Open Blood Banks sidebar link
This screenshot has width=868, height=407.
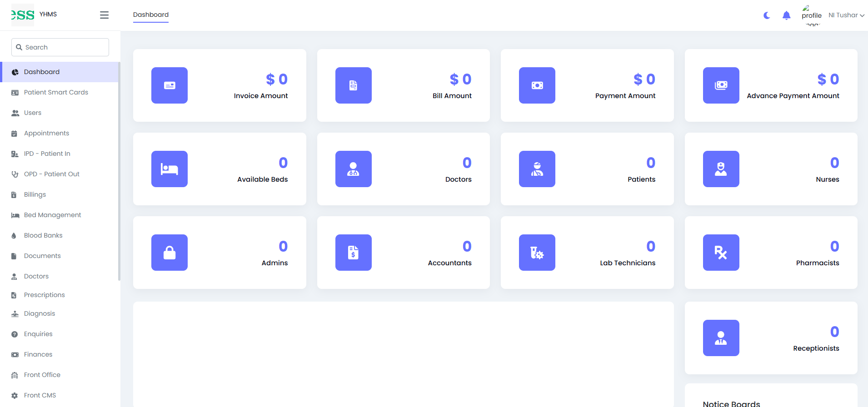click(43, 235)
